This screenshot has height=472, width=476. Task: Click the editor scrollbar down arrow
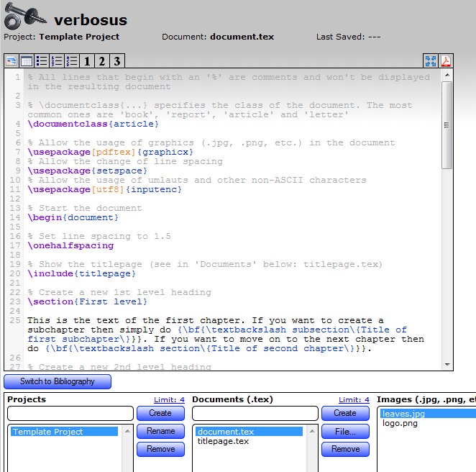click(x=447, y=365)
